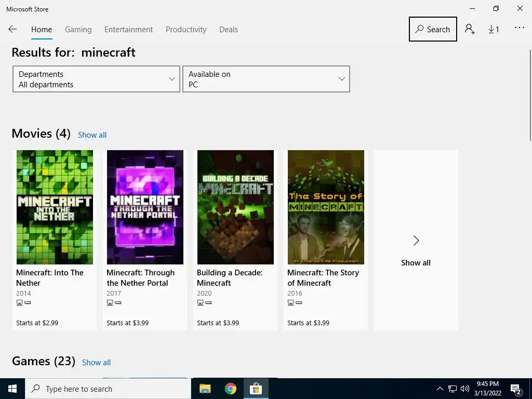532x399 pixels.
Task: Open Building a Decade: Minecraft poster
Action: coord(235,207)
